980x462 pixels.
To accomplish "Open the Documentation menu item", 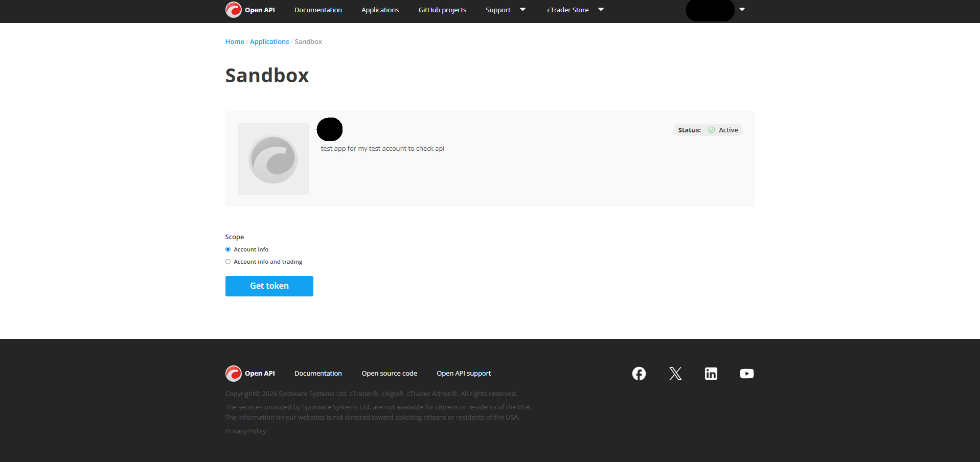I will tap(318, 10).
